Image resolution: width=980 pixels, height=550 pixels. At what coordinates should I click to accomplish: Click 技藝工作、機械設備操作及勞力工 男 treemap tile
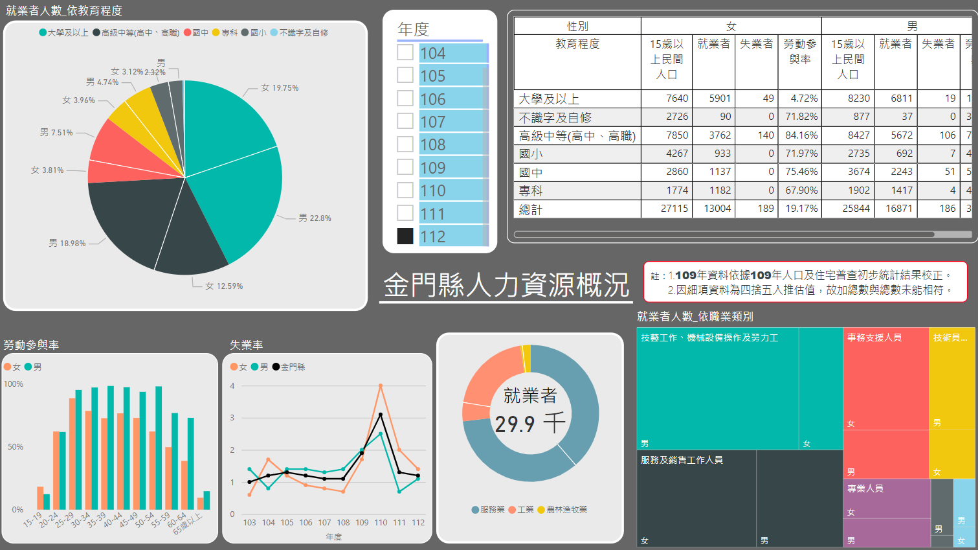click(x=717, y=389)
